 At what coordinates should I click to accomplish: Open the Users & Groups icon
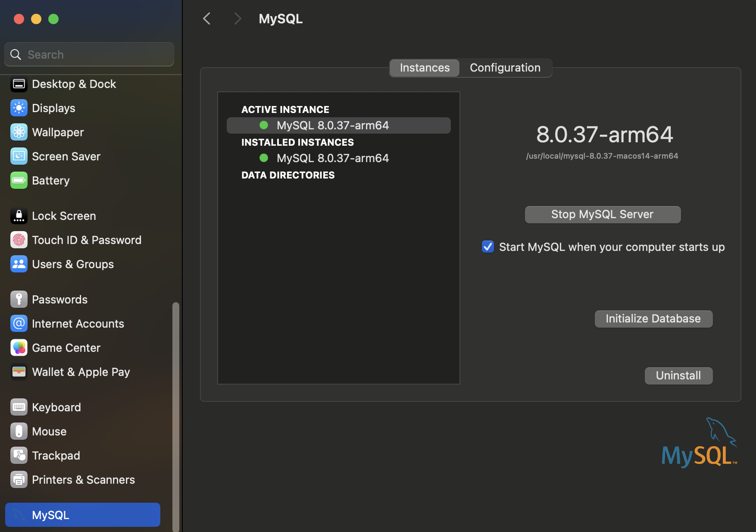coord(19,264)
